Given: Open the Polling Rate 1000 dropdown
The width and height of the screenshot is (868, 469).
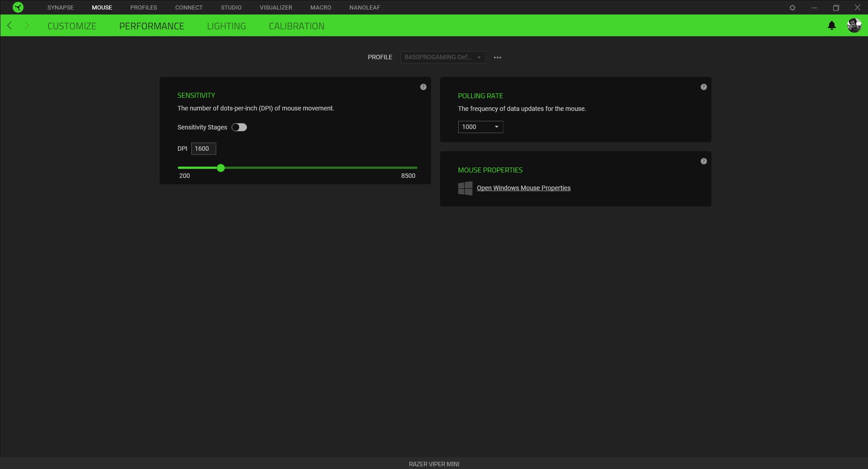Looking at the screenshot, I should (x=480, y=127).
